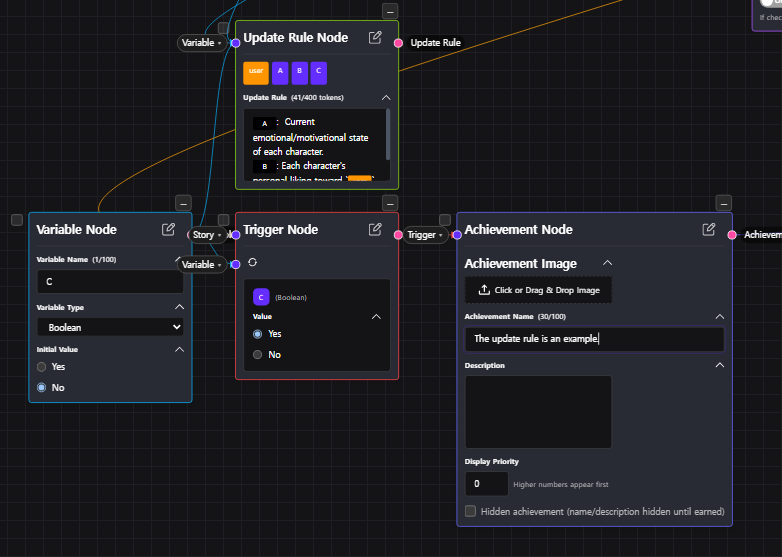Image resolution: width=782 pixels, height=557 pixels.
Task: Click the '(41/400 tokens)' counter text
Action: (x=317, y=98)
